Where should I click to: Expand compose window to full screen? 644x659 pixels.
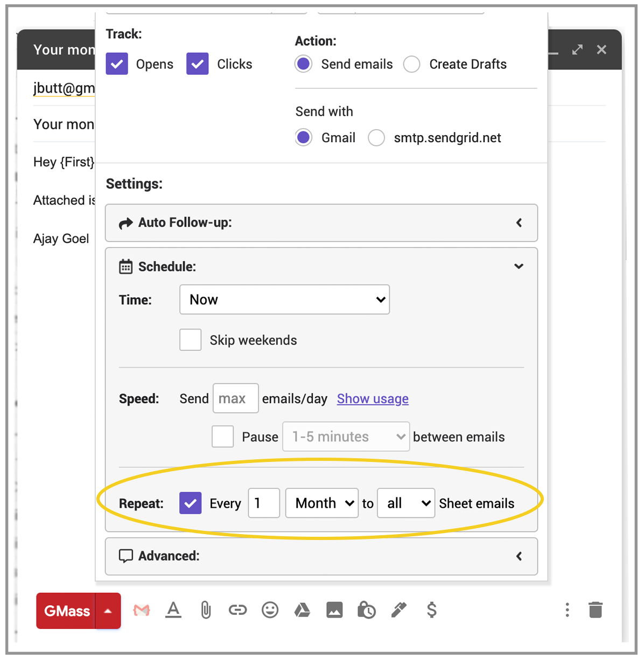click(x=577, y=50)
